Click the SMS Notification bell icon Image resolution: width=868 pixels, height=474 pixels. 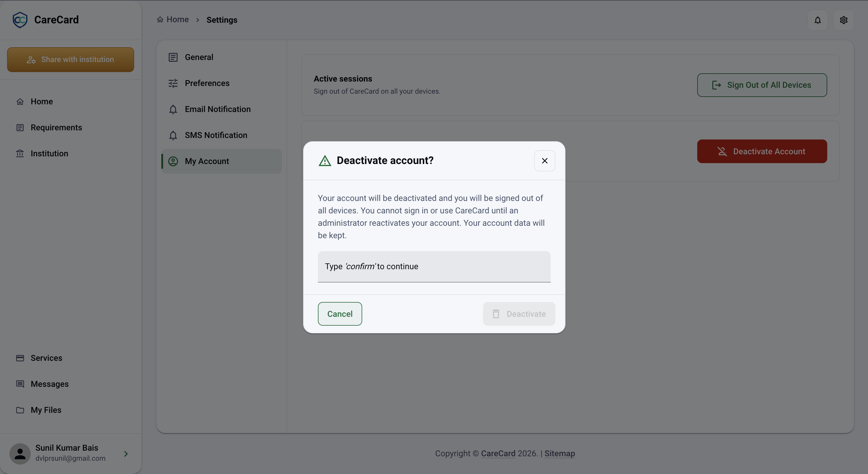(x=173, y=135)
